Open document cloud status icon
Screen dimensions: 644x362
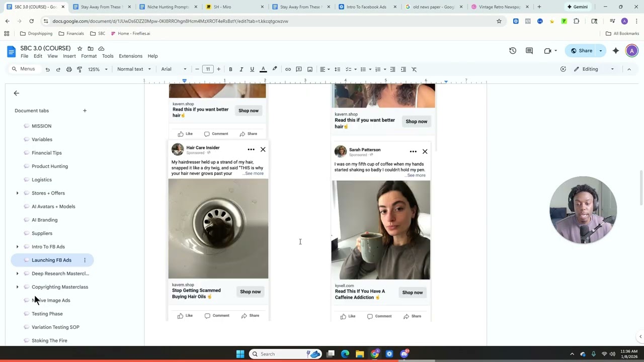pyautogui.click(x=101, y=48)
